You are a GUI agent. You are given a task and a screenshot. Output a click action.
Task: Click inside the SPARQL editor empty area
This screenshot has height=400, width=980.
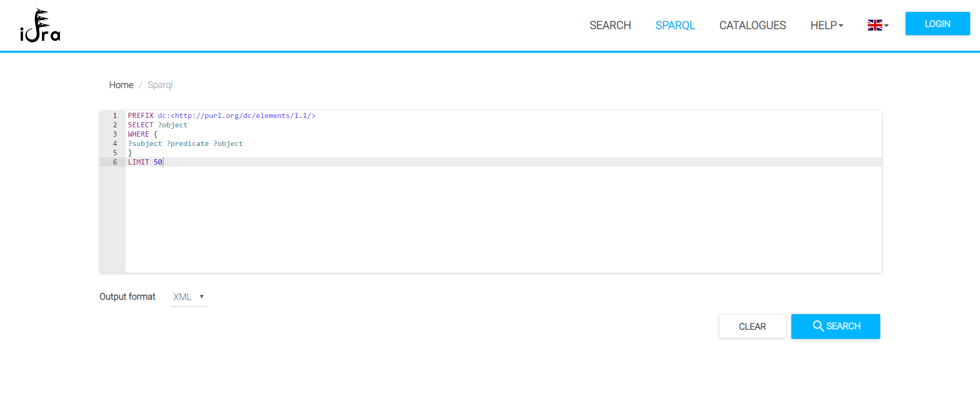tap(503, 219)
